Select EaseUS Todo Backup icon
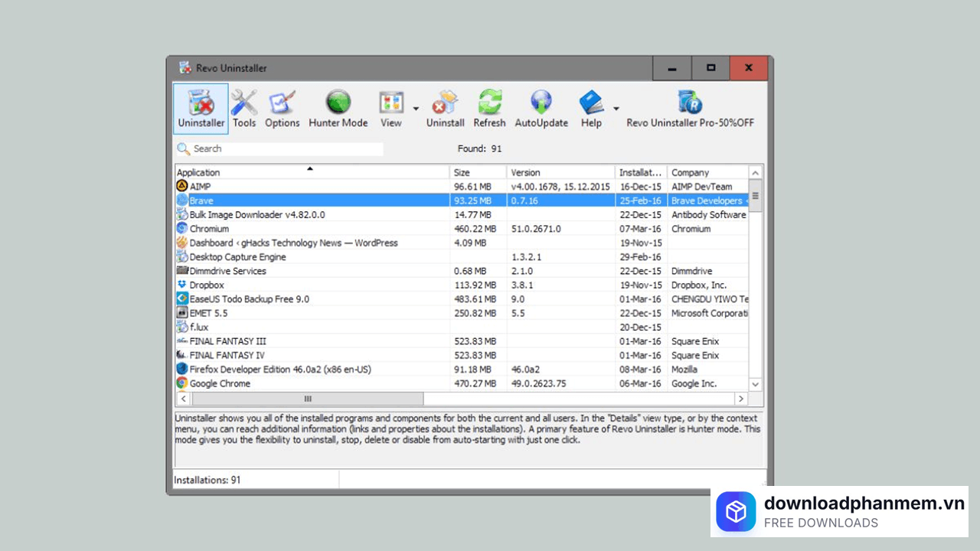 pyautogui.click(x=182, y=298)
